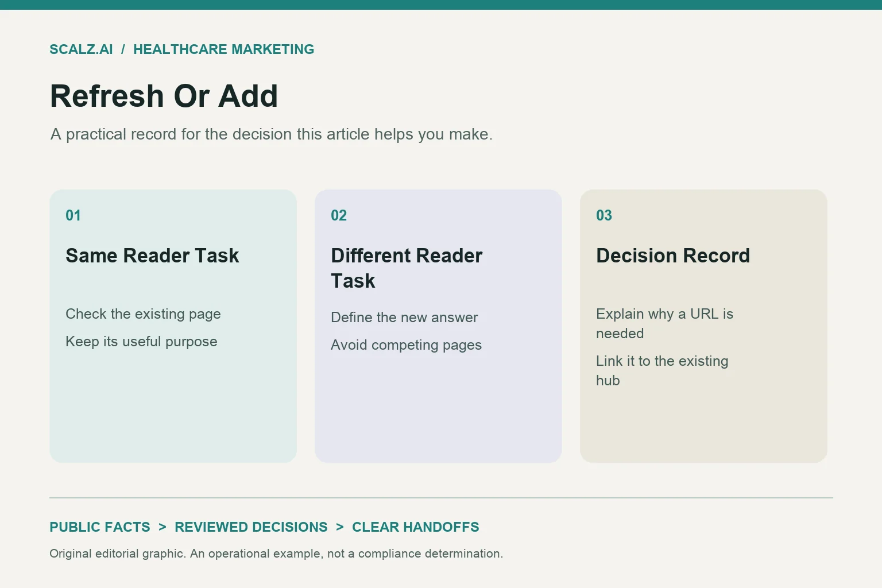Click the subtitle about a practical record
Viewport: 882px width, 588px height.
coord(272,134)
